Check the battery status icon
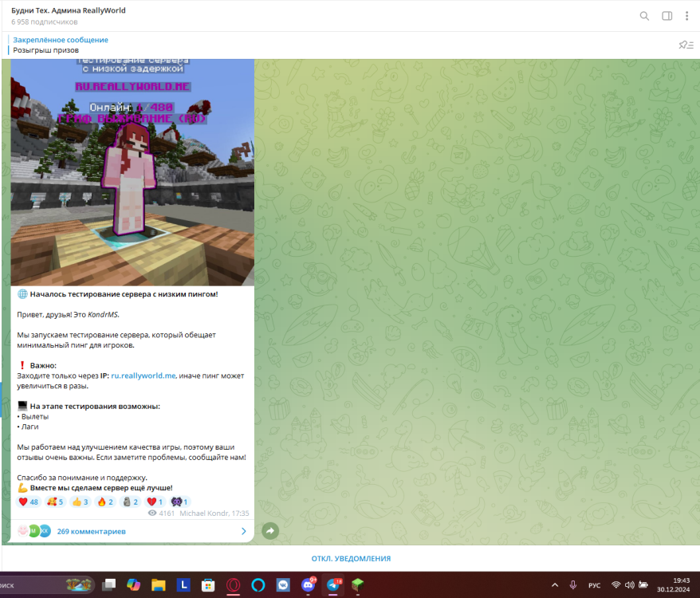This screenshot has height=598, width=700. (x=643, y=585)
